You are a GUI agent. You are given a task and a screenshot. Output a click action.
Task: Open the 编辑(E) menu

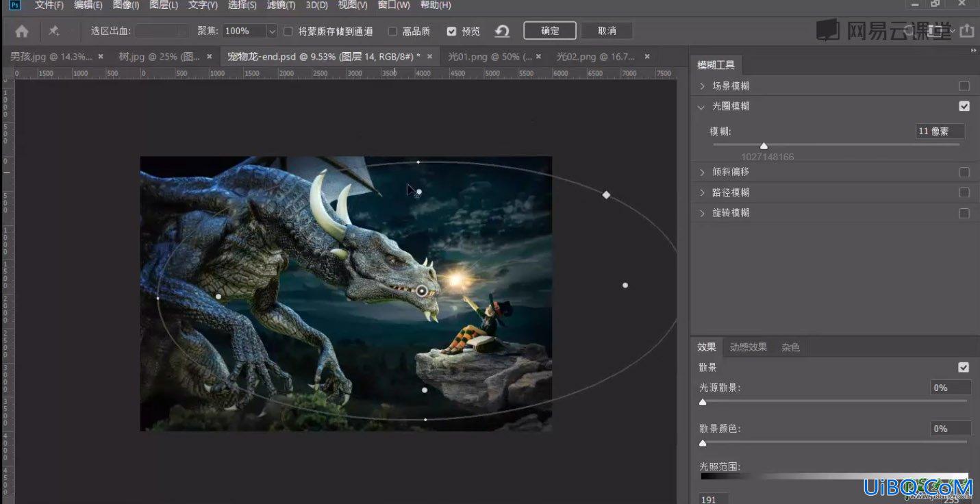tap(88, 5)
